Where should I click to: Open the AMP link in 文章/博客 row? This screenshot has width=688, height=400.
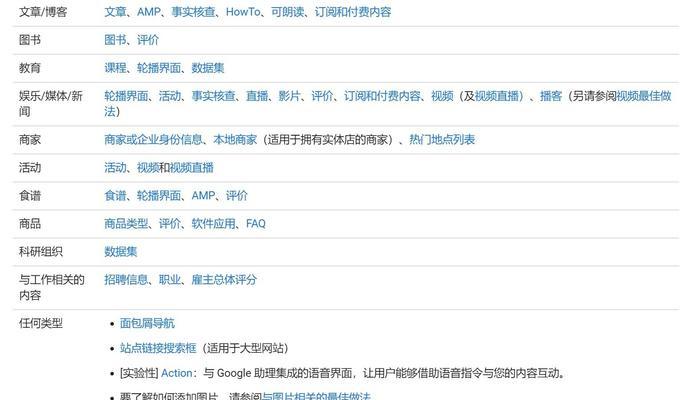point(149,12)
